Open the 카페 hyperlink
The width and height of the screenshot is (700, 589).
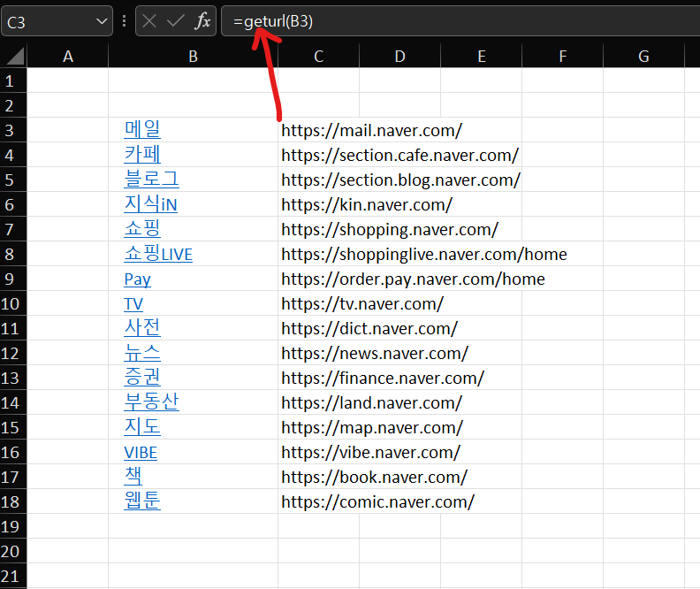pyautogui.click(x=142, y=155)
